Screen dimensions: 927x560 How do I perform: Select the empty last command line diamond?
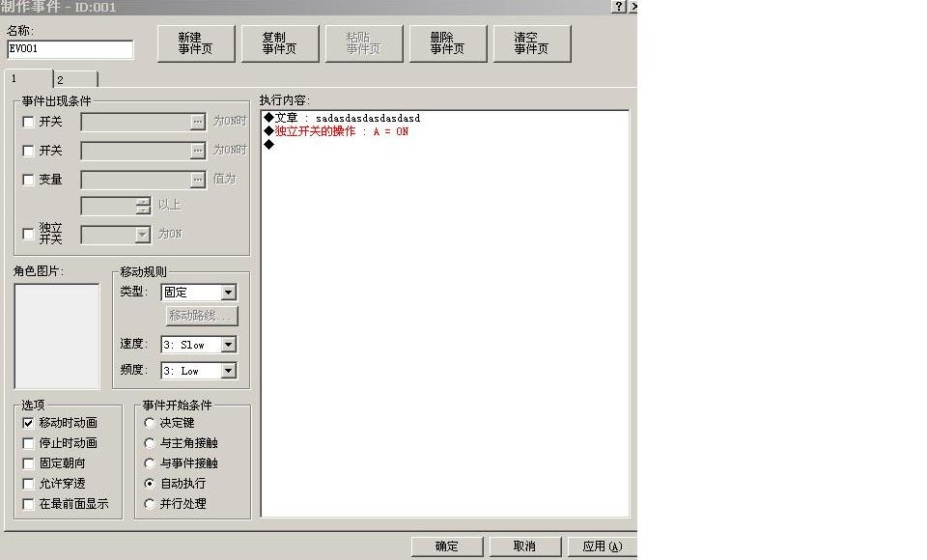[x=269, y=144]
